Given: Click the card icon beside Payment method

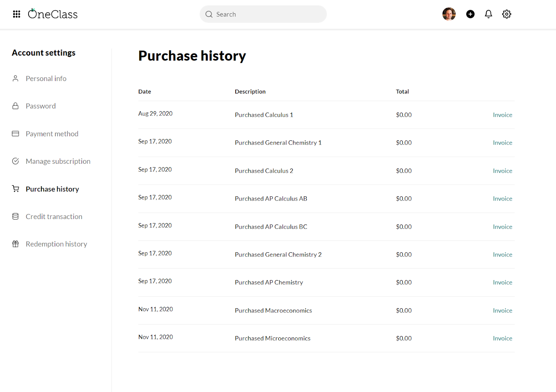Looking at the screenshot, I should (x=16, y=134).
